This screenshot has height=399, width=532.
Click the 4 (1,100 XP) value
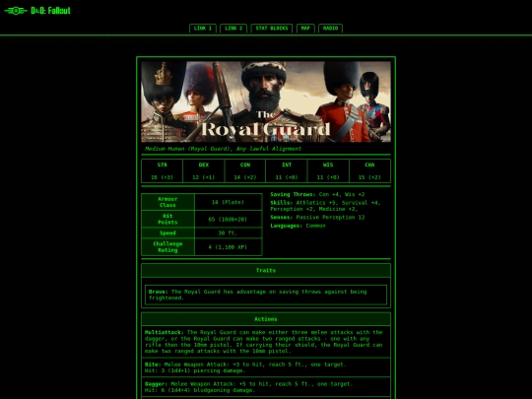tap(228, 247)
